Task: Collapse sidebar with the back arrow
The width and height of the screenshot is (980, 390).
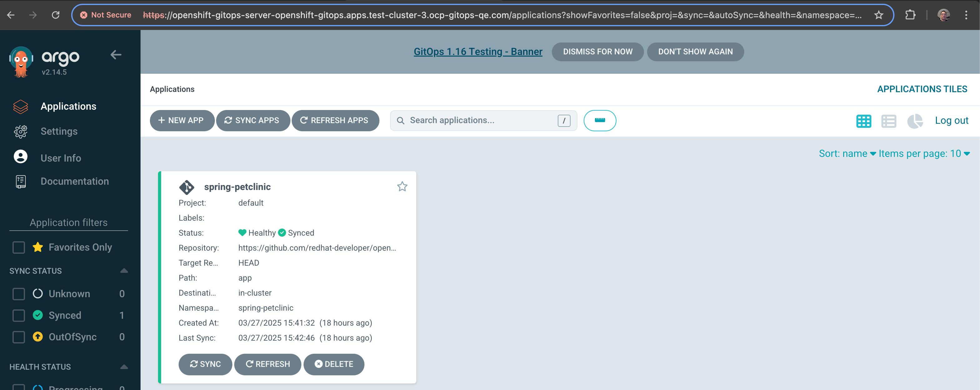Action: coord(116,55)
